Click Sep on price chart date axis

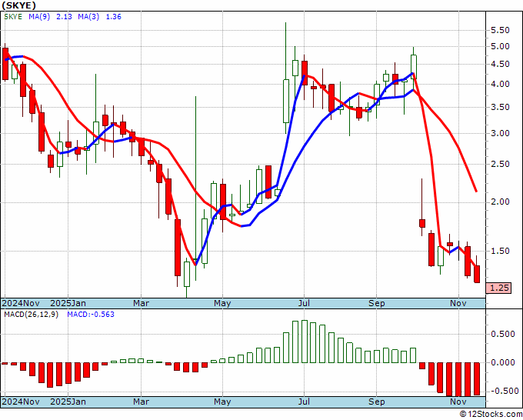tap(377, 303)
